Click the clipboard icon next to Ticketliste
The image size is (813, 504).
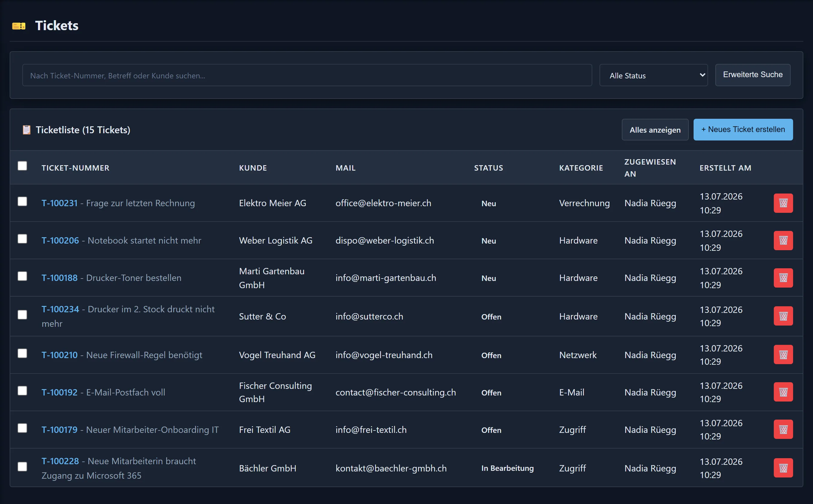(26, 130)
